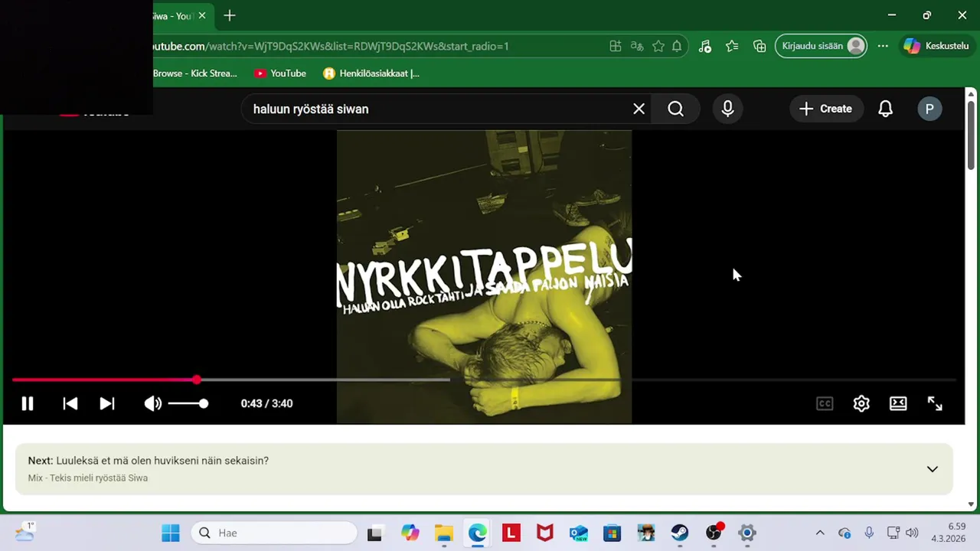980x551 pixels.
Task: Open File Explorer from taskbar
Action: click(444, 533)
